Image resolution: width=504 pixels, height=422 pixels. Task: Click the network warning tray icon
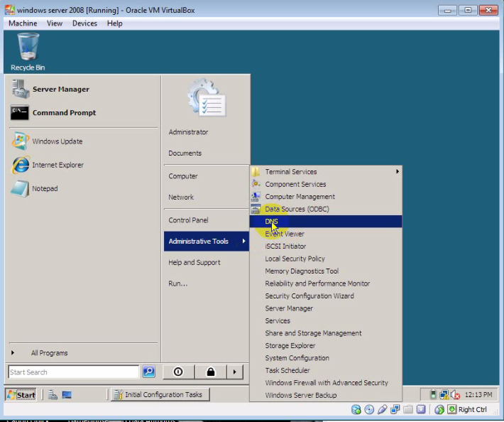[444, 395]
